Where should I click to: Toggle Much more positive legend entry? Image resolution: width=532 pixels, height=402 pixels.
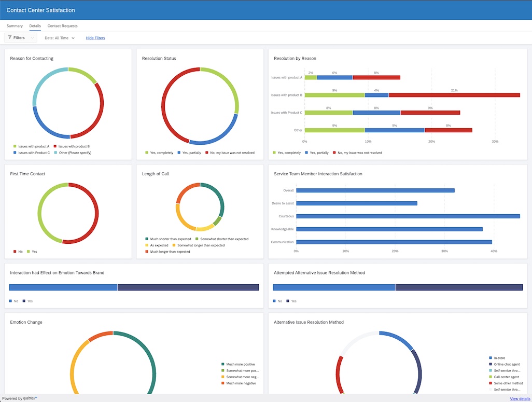coord(238,364)
